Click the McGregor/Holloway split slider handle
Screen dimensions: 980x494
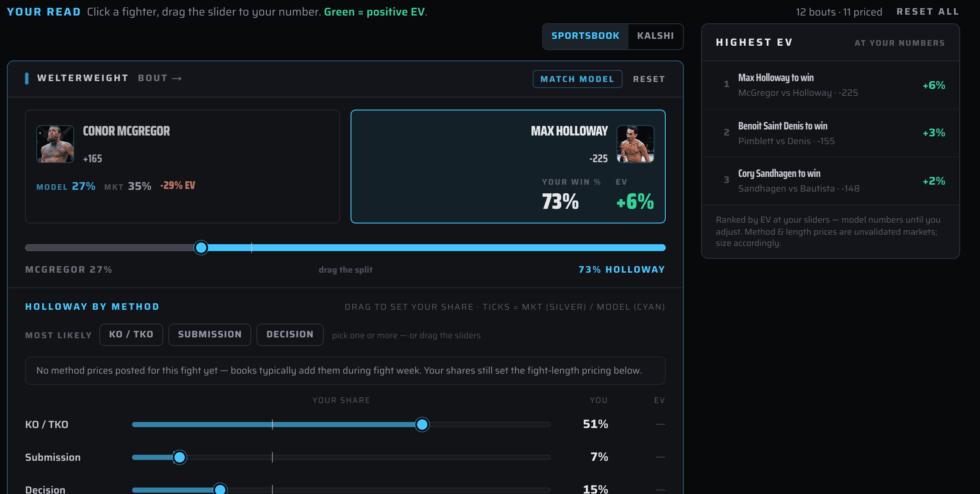201,248
